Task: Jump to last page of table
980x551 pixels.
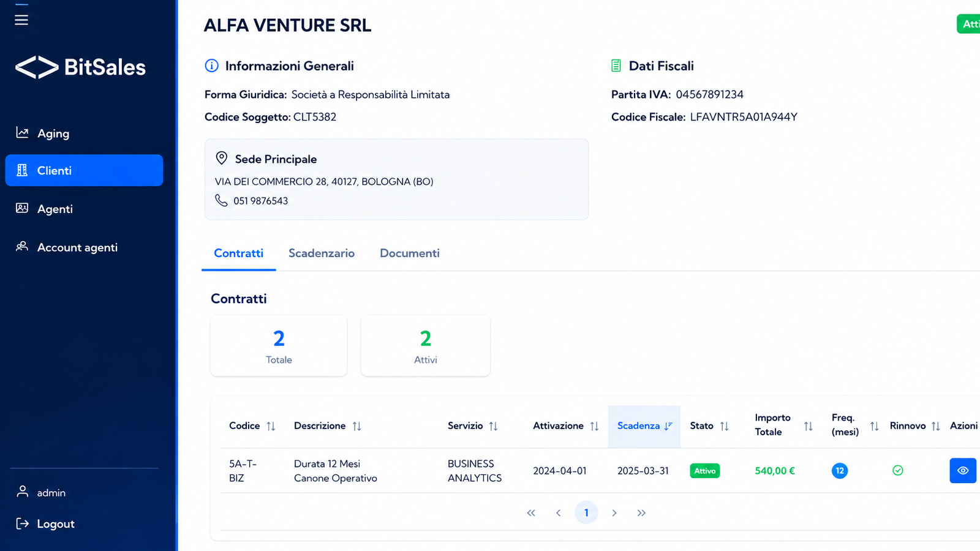Action: [x=641, y=513]
